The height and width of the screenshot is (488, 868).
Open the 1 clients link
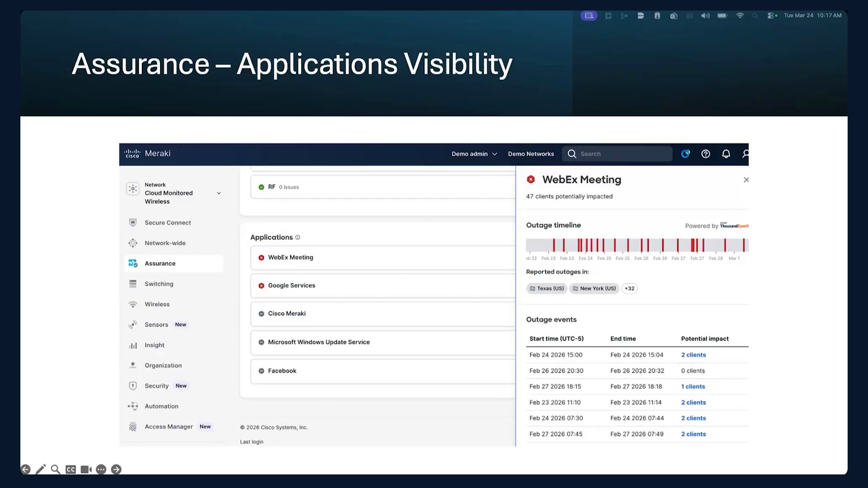[x=693, y=386]
